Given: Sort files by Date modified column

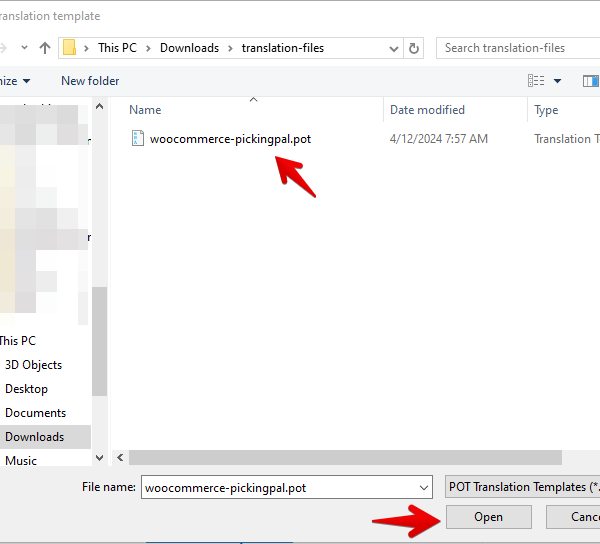Looking at the screenshot, I should (427, 110).
